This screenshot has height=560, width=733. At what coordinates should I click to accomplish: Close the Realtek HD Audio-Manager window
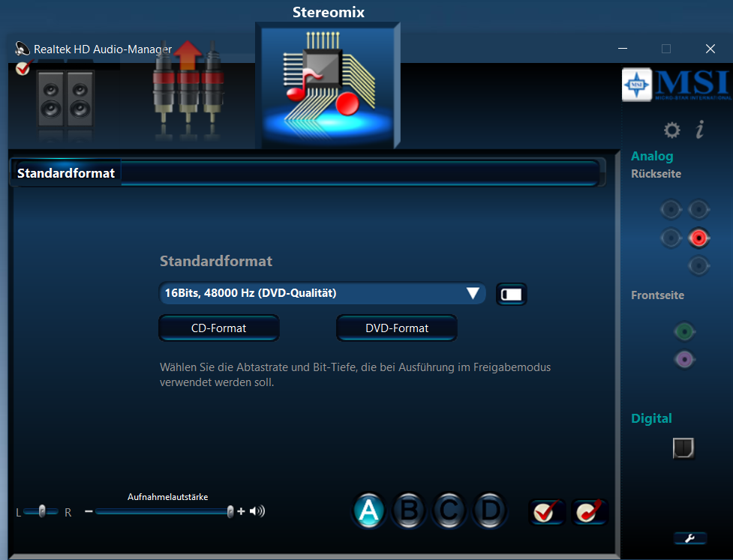pos(710,49)
